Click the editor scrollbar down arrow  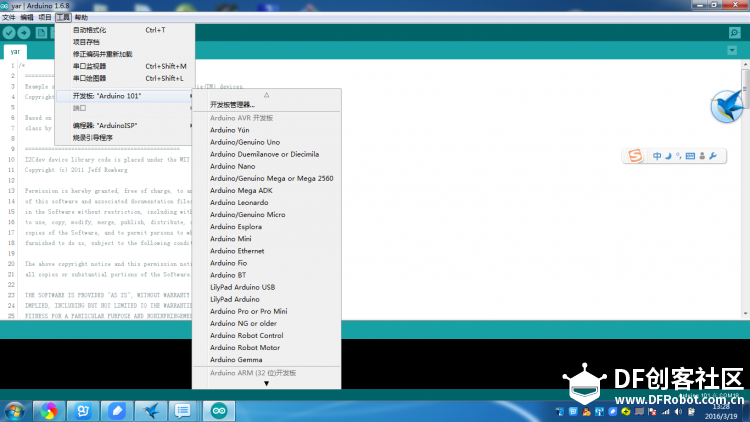[745, 314]
